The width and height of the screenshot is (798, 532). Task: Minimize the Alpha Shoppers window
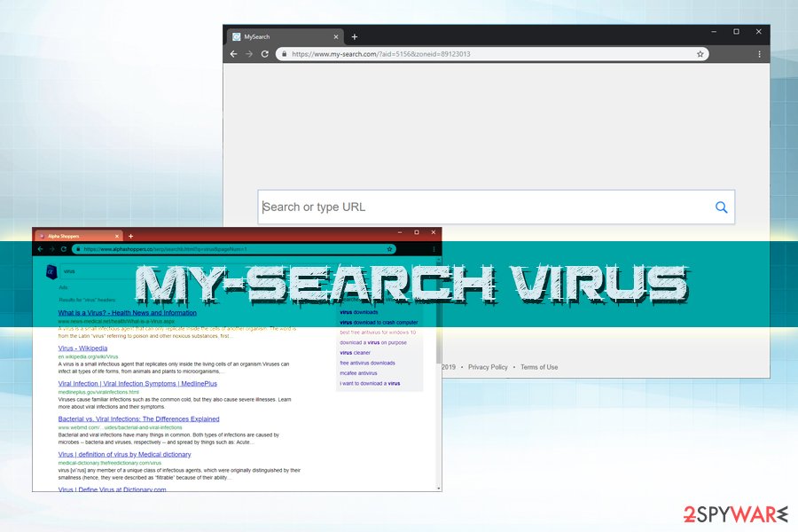[400, 232]
